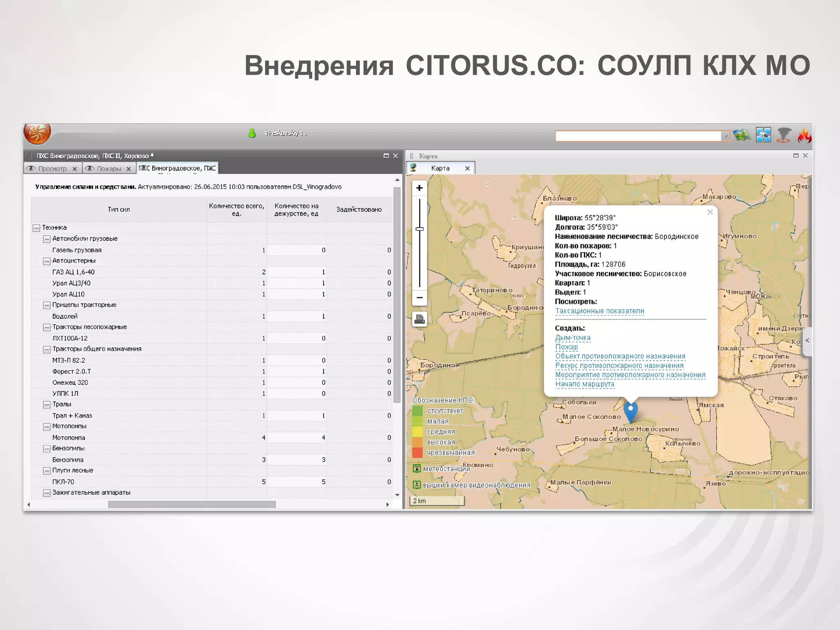Click the side panel collapse arrow on map
The image size is (840, 630).
coord(807,340)
